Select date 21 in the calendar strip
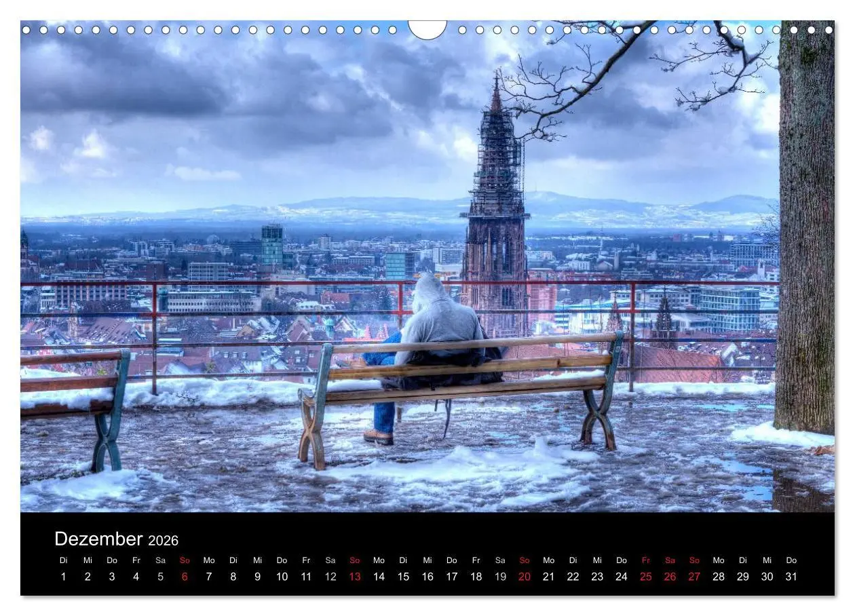The height and width of the screenshot is (616, 855). pyautogui.click(x=548, y=577)
